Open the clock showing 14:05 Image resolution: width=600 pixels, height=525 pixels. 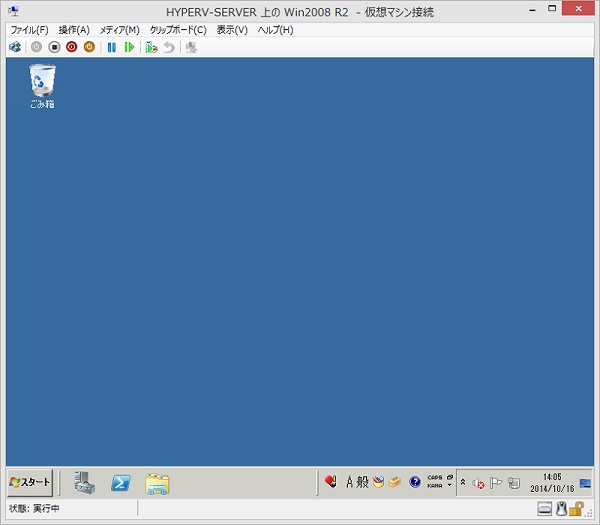tap(552, 483)
